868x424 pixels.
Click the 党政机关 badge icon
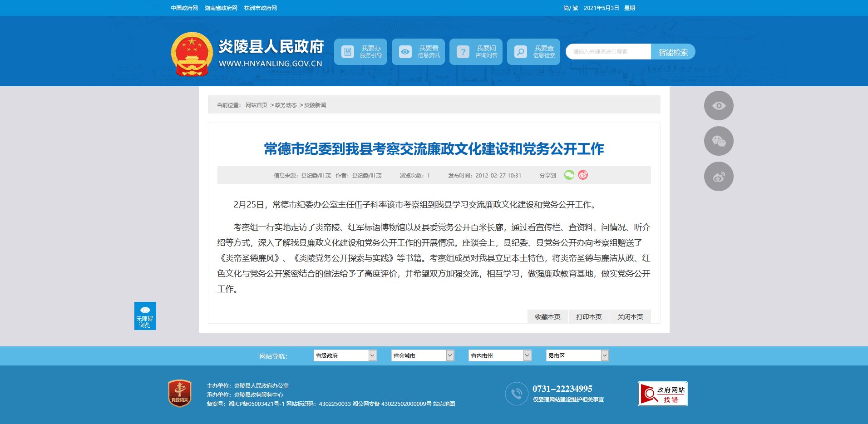[180, 393]
